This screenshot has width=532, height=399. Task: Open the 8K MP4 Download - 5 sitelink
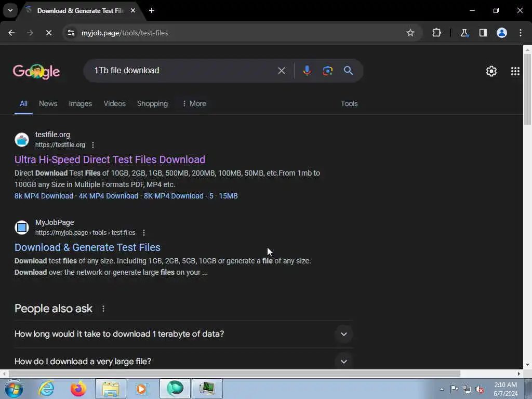[179, 196]
